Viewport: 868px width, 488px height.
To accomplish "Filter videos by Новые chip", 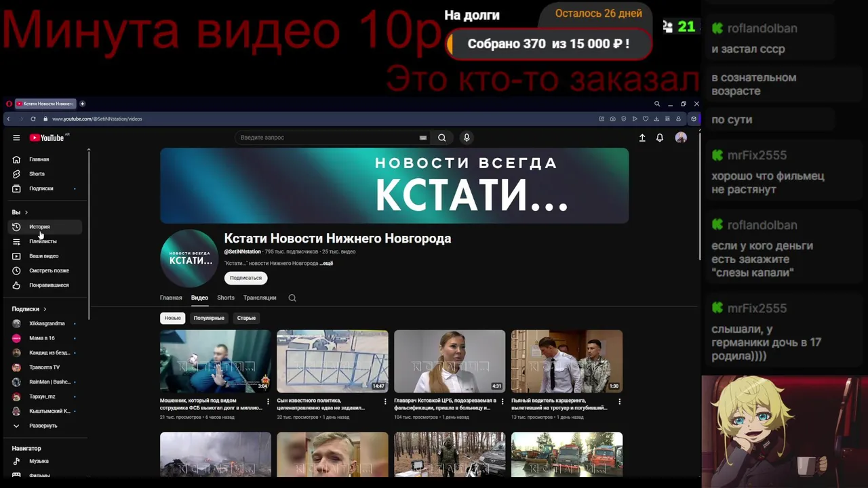I will (x=173, y=318).
